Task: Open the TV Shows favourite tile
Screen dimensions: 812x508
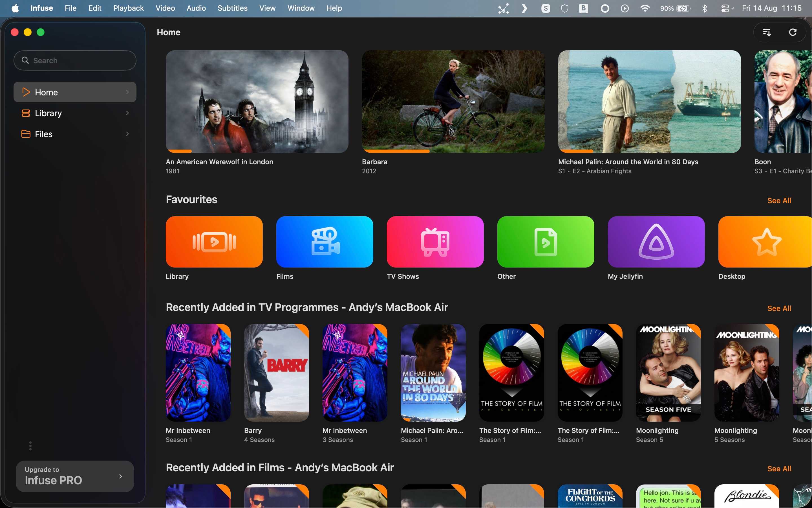Action: pyautogui.click(x=435, y=242)
